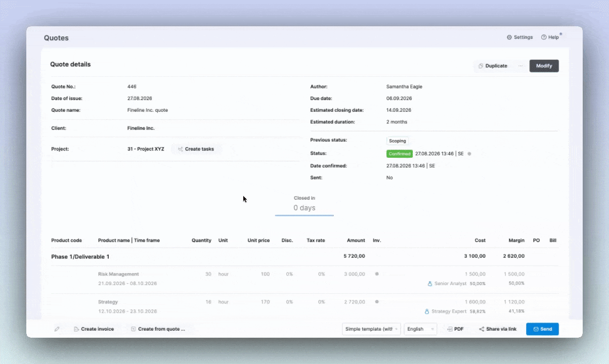
Task: Open the Simple template dropdown
Action: pos(371,329)
